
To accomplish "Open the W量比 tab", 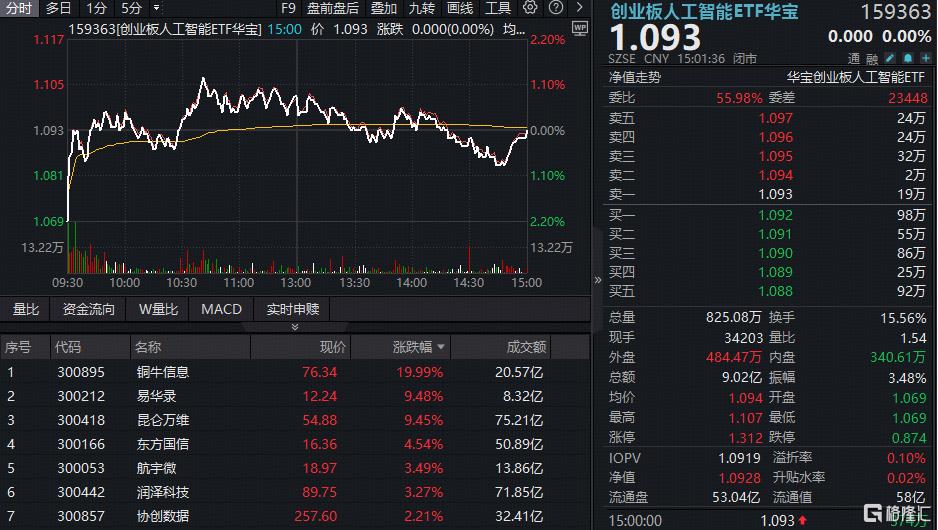I will pyautogui.click(x=159, y=309).
